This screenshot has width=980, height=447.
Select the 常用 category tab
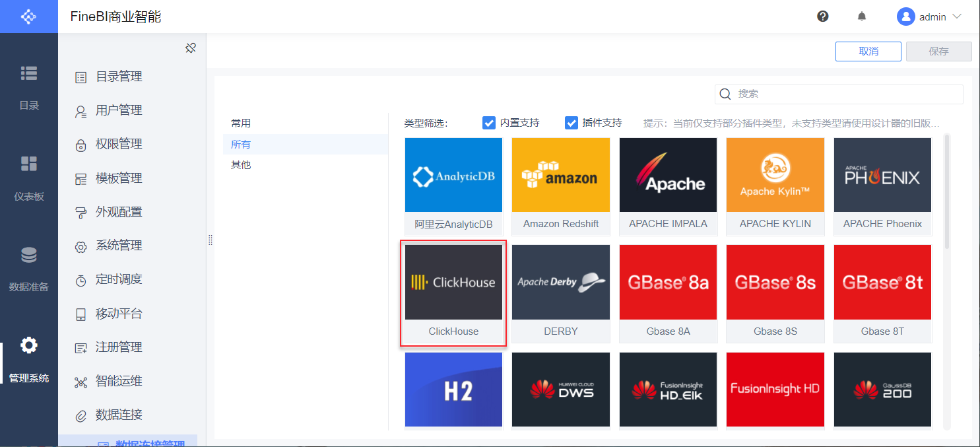point(305,123)
